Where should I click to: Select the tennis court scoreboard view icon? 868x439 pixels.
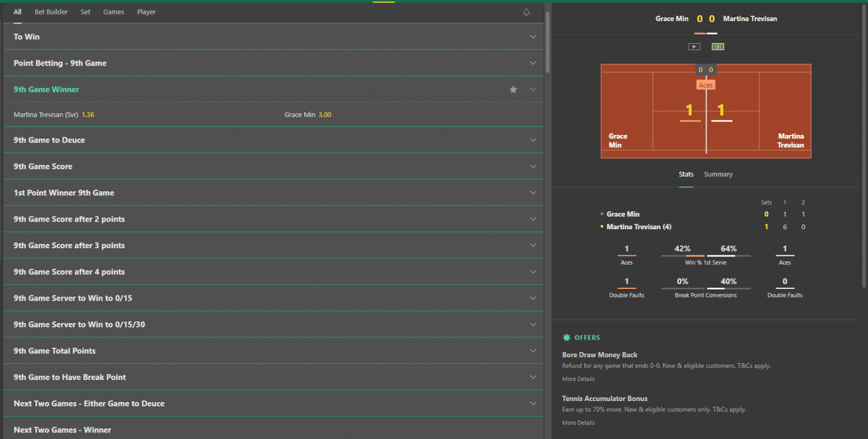(x=718, y=47)
